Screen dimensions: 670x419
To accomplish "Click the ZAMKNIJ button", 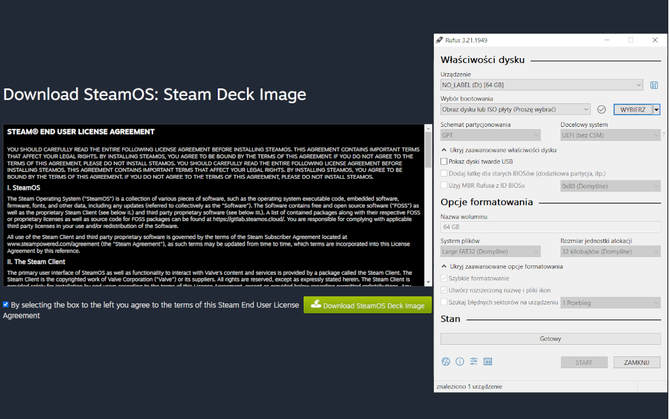I will click(637, 362).
